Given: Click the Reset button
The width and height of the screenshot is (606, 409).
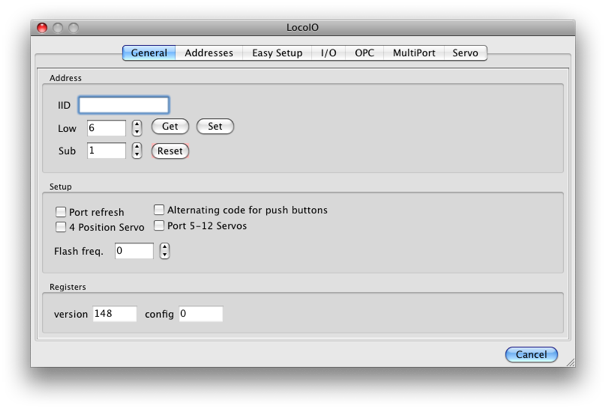Looking at the screenshot, I should (x=170, y=151).
